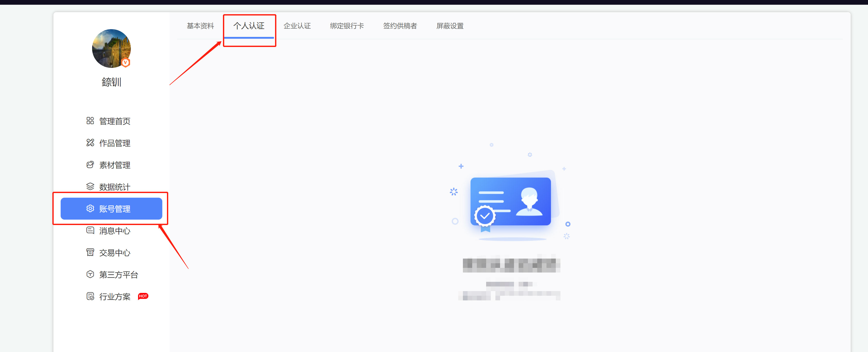
Task: Open the 企业认证 tab
Action: pos(297,26)
